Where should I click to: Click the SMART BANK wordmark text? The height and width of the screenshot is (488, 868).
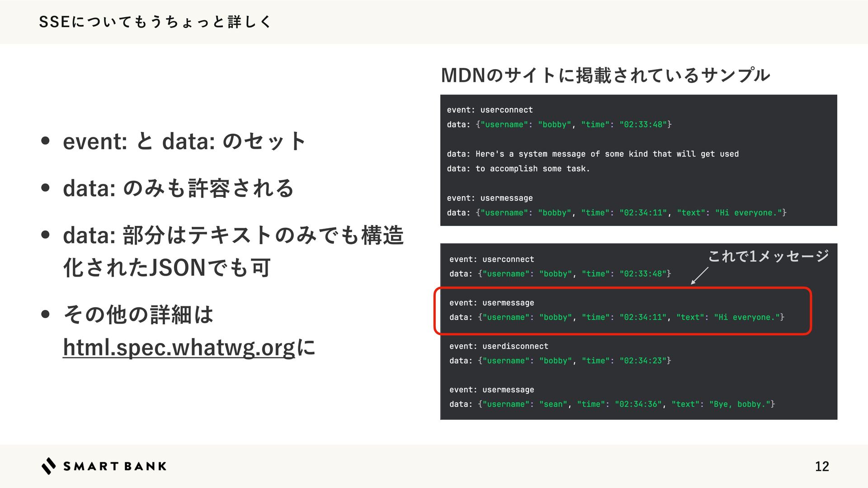coord(115,466)
